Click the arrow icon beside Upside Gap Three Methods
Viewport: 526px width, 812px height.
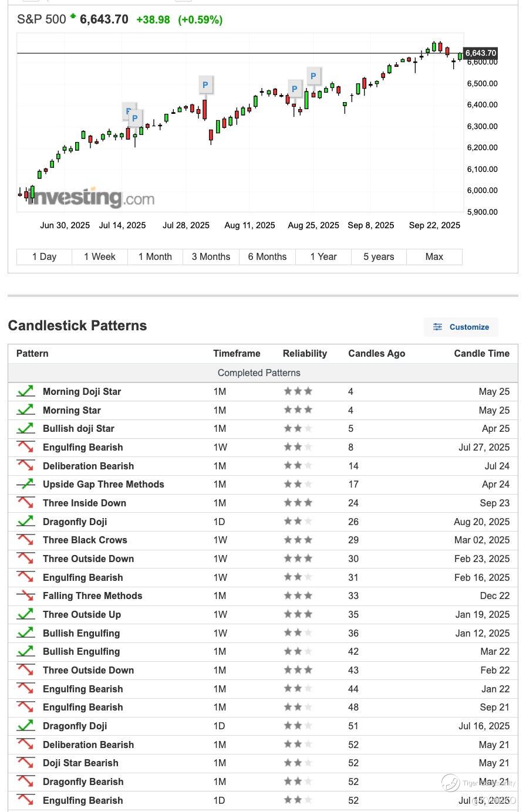click(25, 484)
